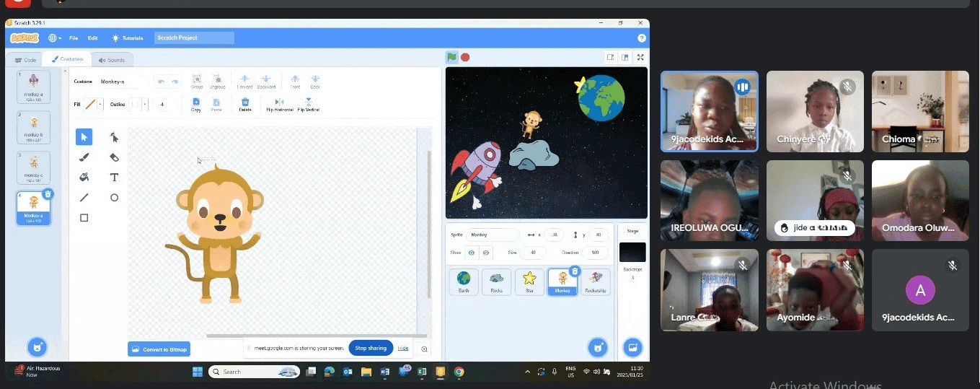Image resolution: width=980 pixels, height=389 pixels.
Task: Open Chrome from the taskbar
Action: [x=459, y=372]
